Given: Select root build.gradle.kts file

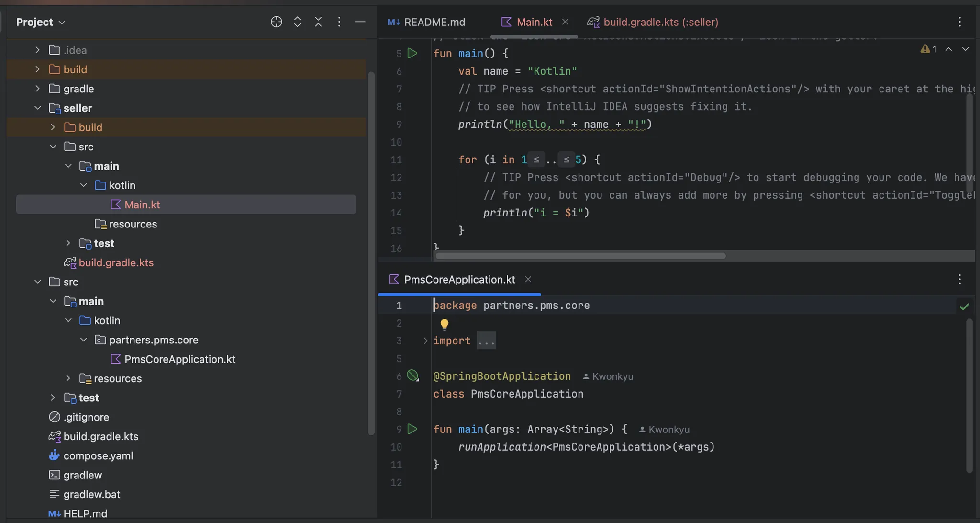Looking at the screenshot, I should (100, 436).
